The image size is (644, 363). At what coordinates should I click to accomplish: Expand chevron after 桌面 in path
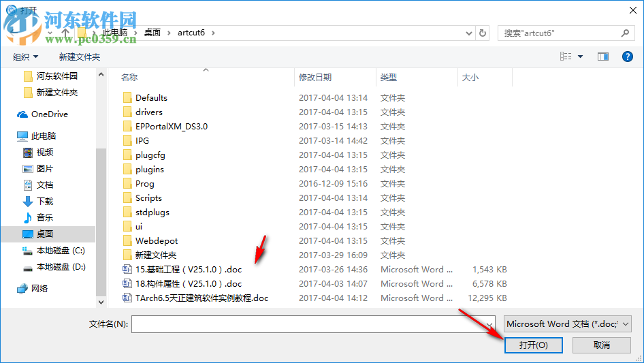[169, 33]
